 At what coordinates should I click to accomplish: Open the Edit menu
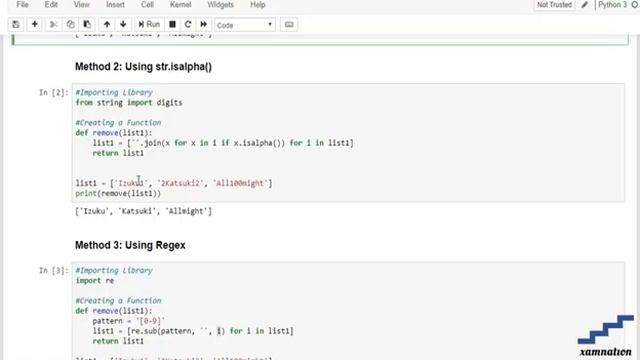(51, 5)
